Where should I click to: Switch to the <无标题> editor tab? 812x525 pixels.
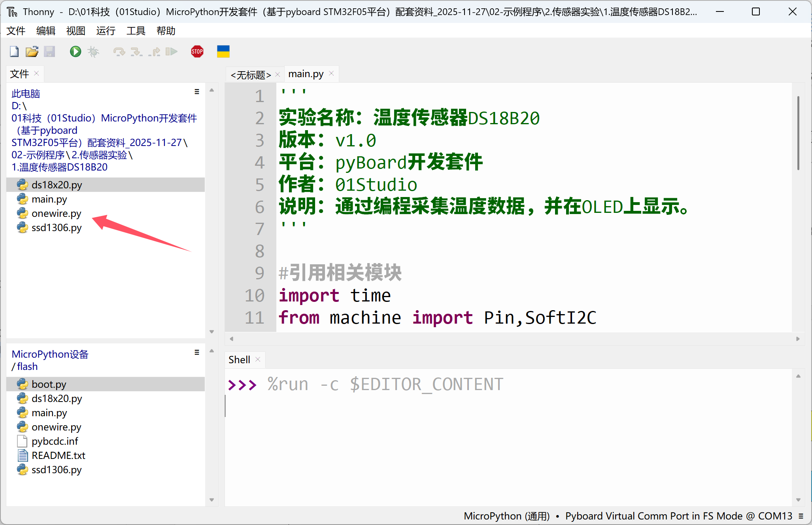(251, 75)
